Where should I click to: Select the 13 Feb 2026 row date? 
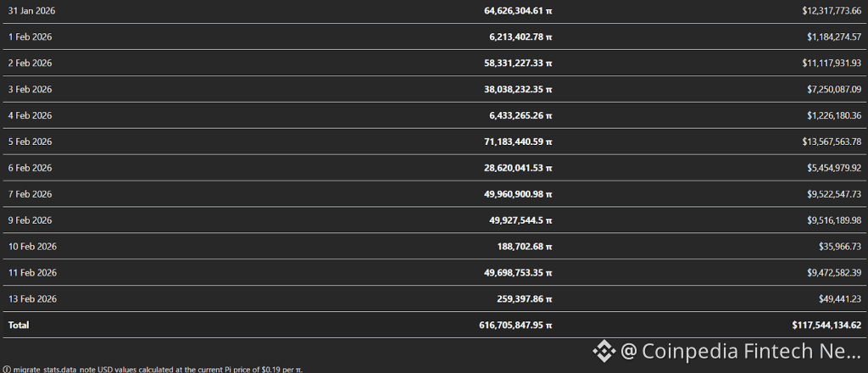pyautogui.click(x=31, y=299)
